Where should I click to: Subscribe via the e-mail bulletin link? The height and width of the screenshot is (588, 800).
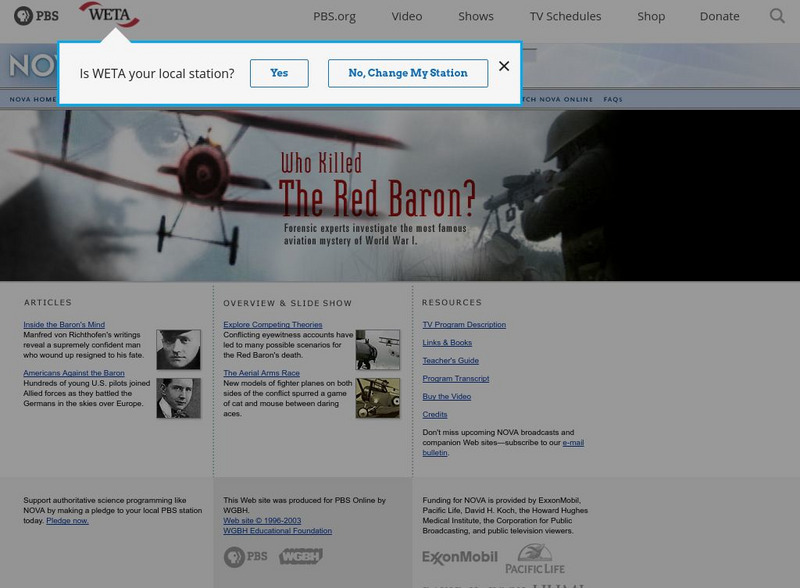click(x=573, y=443)
